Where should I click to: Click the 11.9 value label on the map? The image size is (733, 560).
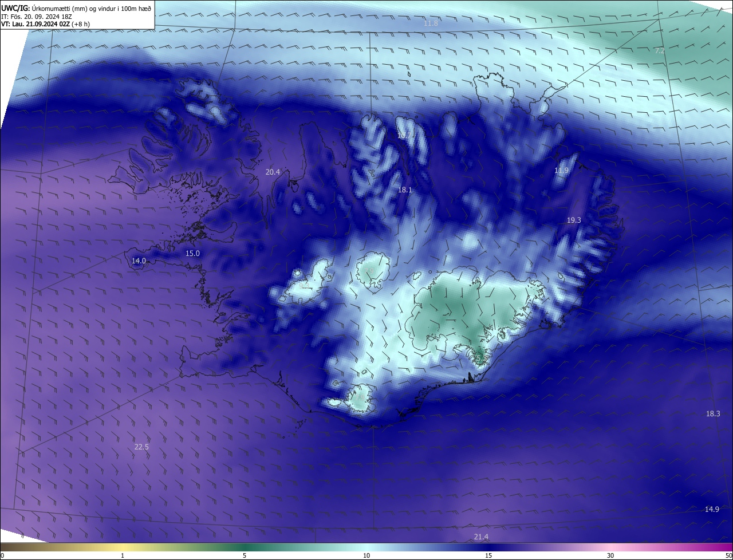[561, 171]
